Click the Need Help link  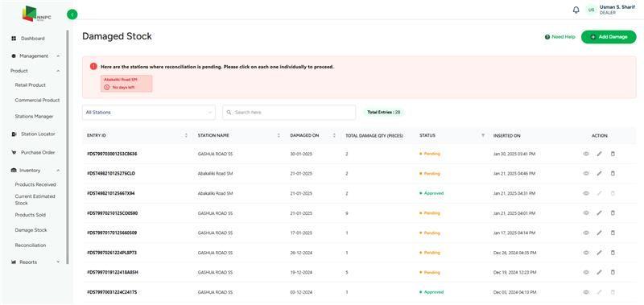point(559,37)
